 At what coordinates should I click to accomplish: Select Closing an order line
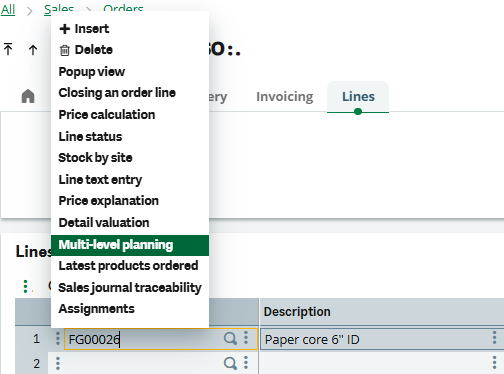[x=130, y=93]
